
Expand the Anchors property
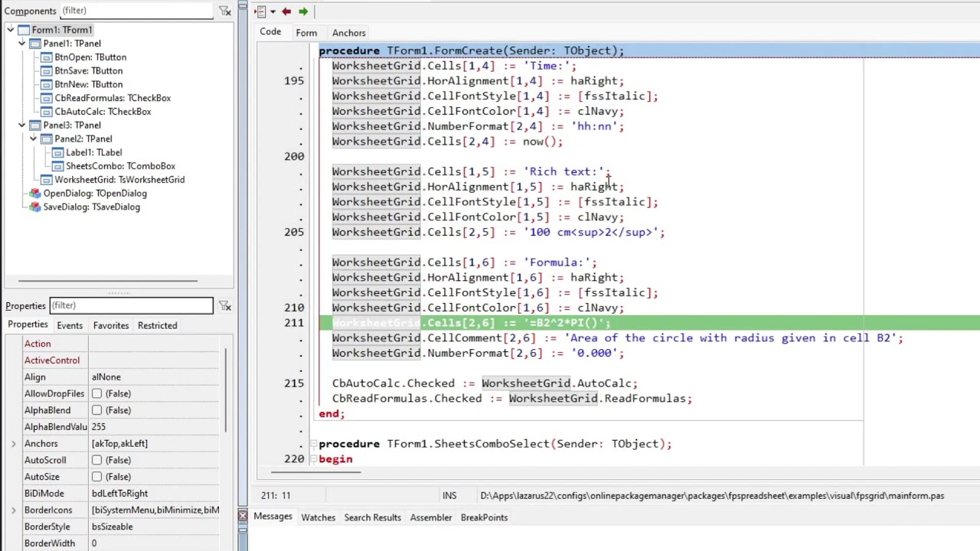13,444
